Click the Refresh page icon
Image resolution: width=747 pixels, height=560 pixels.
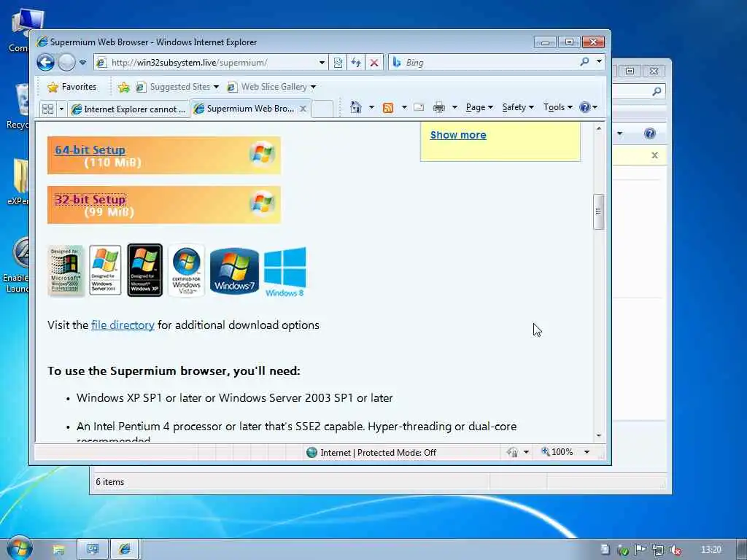[356, 63]
